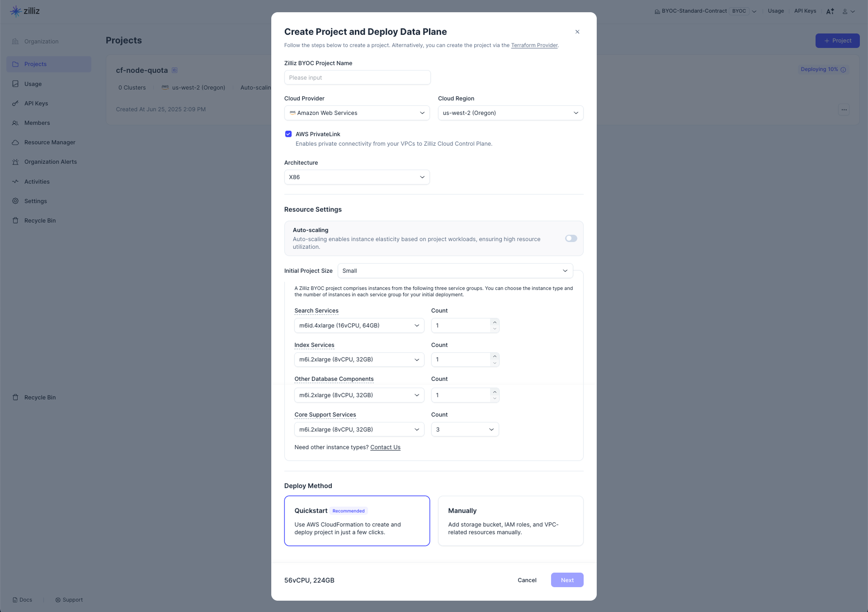The width and height of the screenshot is (868, 612).
Task: Select the Quickstart deploy method
Action: pyautogui.click(x=357, y=521)
